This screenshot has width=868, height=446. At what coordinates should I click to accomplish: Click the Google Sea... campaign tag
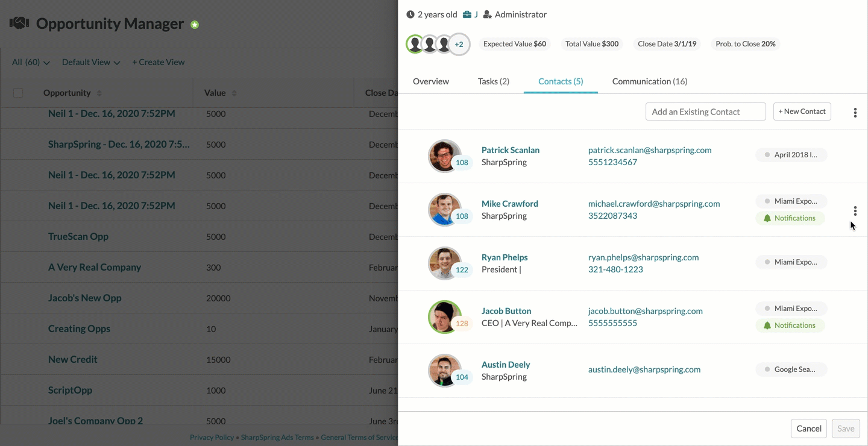[791, 369]
